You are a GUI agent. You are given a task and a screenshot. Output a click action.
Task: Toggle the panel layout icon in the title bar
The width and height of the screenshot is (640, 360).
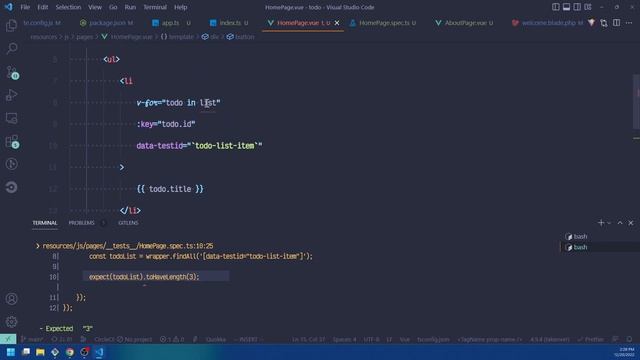tap(566, 7)
